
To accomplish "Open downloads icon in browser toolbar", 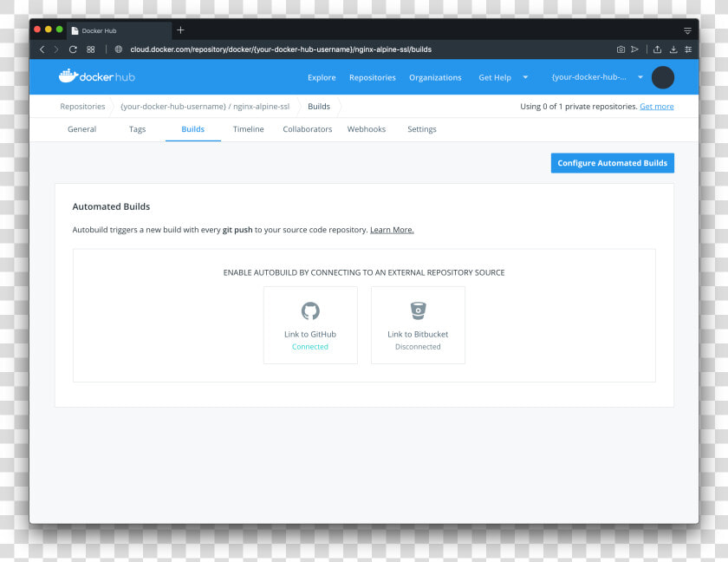I will coord(673,49).
